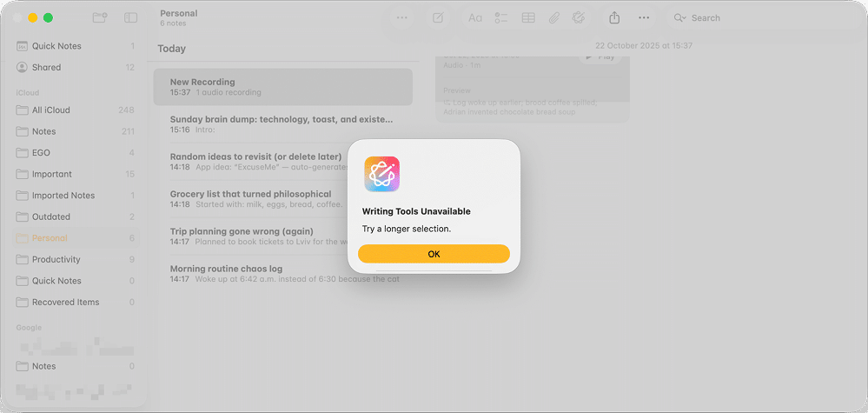Click the Quick Notes icon at sidebar top
868x413 pixels.
coord(22,46)
